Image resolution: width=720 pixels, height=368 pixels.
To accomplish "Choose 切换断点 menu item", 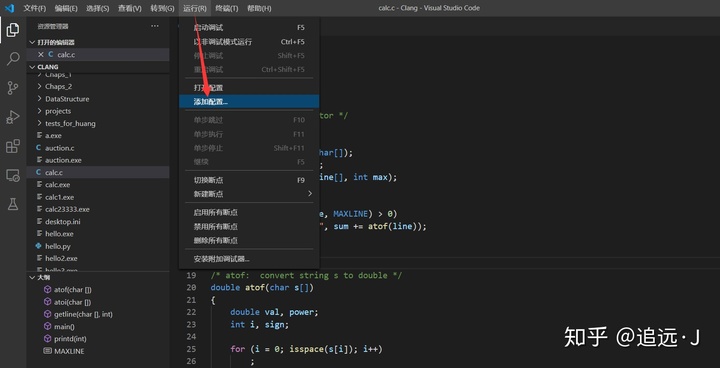I will tap(249, 180).
